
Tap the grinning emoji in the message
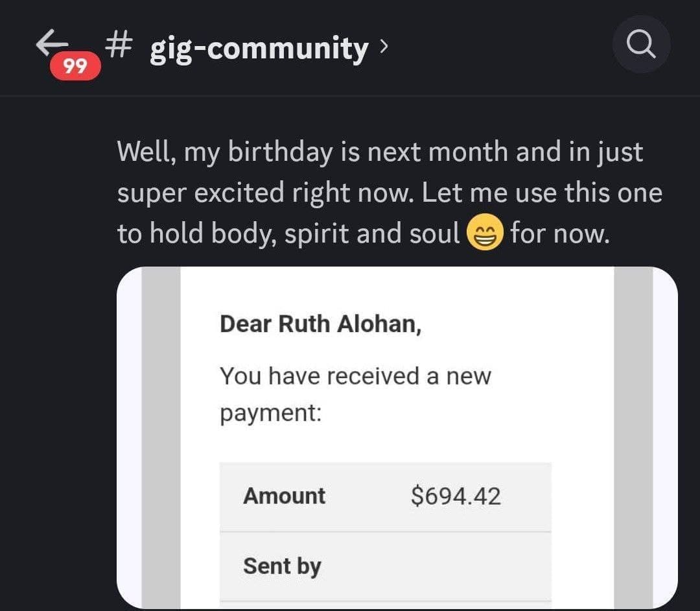click(485, 232)
